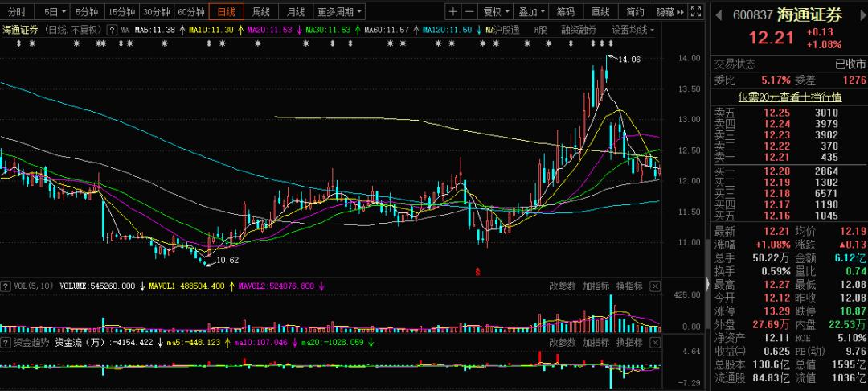Open 叠加 overlay dropdown
This screenshot has height=391, width=868.
point(531,11)
